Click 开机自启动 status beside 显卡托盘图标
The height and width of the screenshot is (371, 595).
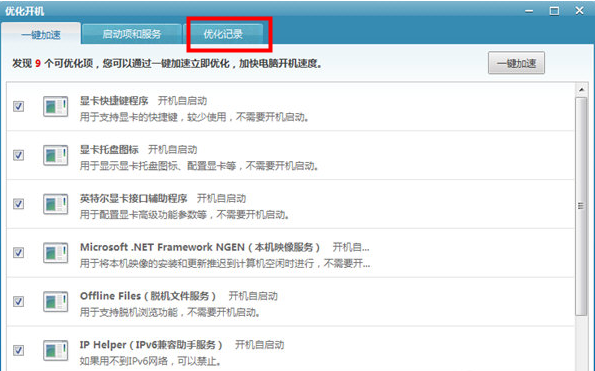pyautogui.click(x=173, y=149)
